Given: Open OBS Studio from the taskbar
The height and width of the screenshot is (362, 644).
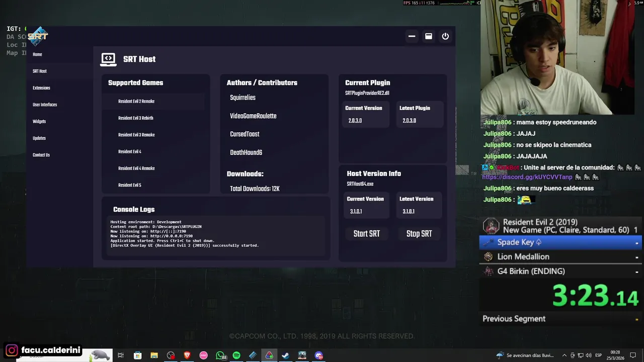Looking at the screenshot, I should [x=171, y=356].
